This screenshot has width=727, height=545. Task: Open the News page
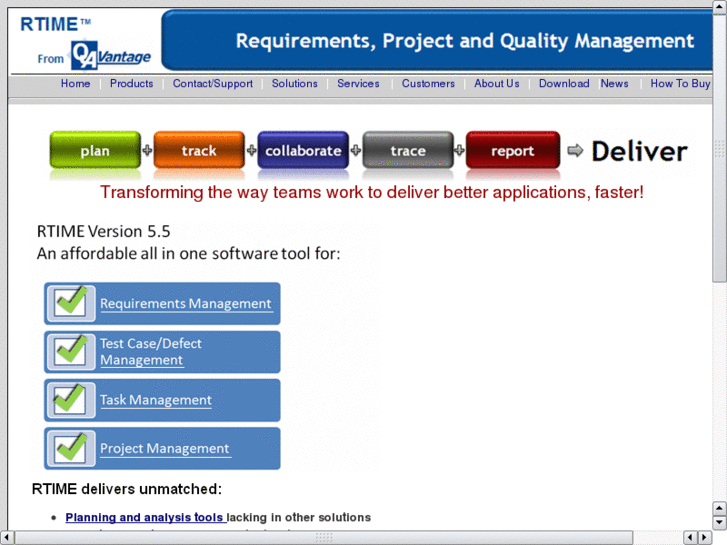click(614, 83)
